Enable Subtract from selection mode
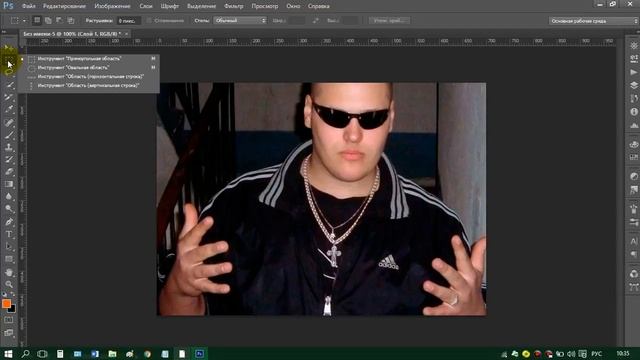The width and height of the screenshot is (640, 360). point(60,20)
